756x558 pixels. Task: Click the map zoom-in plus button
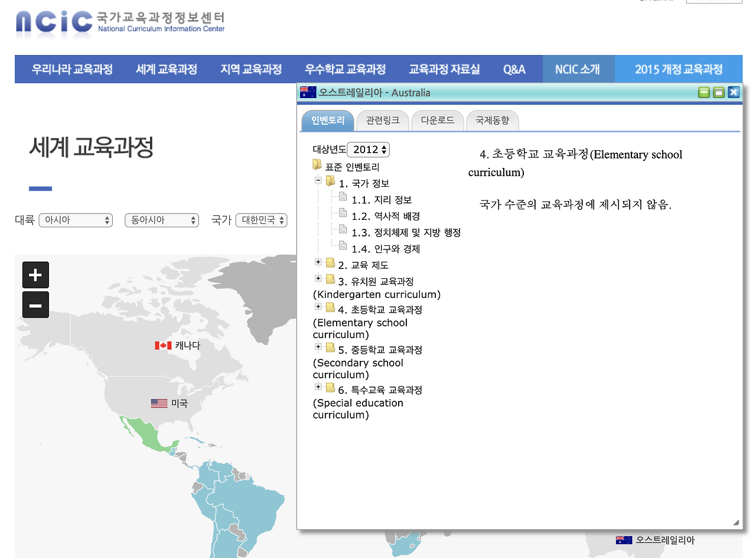(x=35, y=275)
